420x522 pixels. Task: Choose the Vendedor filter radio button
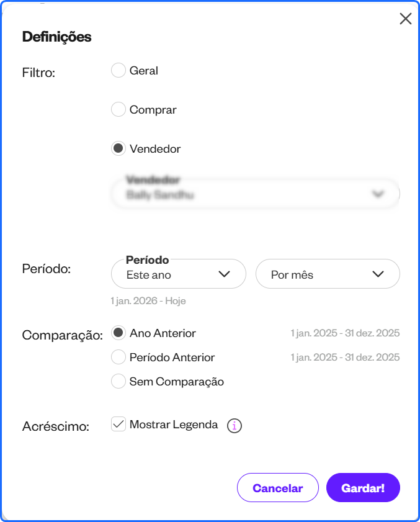118,148
